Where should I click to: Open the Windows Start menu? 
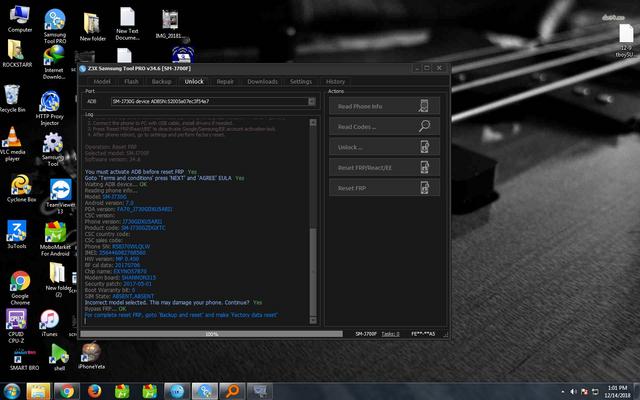click(x=11, y=391)
